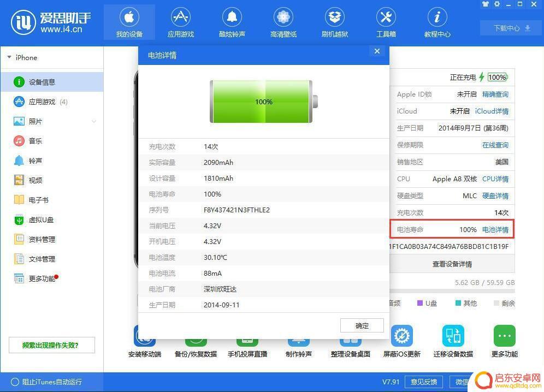Click the 备份/恢复数据 label

196,354
